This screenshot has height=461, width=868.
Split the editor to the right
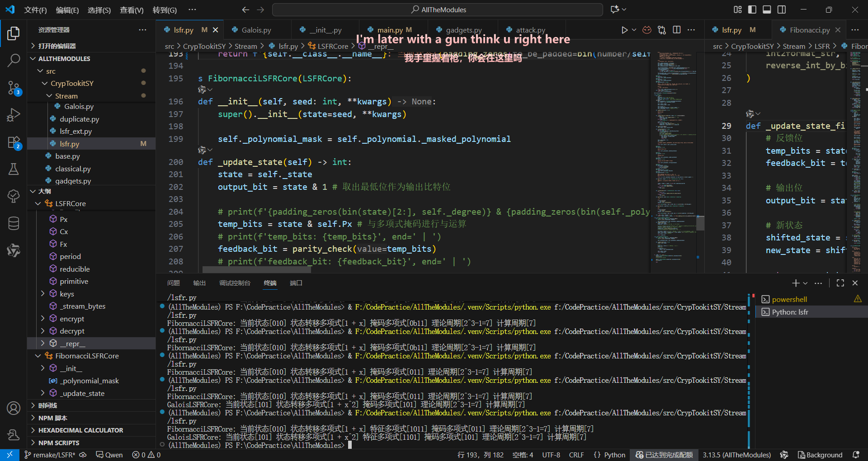tap(677, 30)
